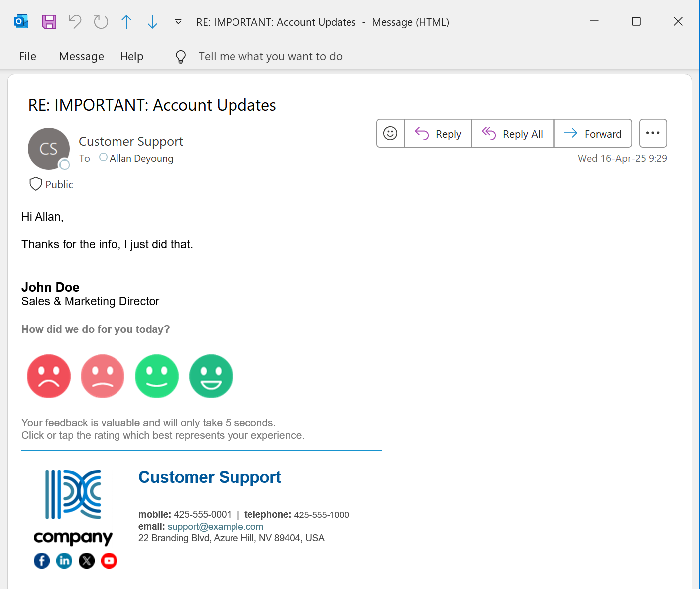This screenshot has width=700, height=589.
Task: Click the Tell me what you want field
Action: 270,56
